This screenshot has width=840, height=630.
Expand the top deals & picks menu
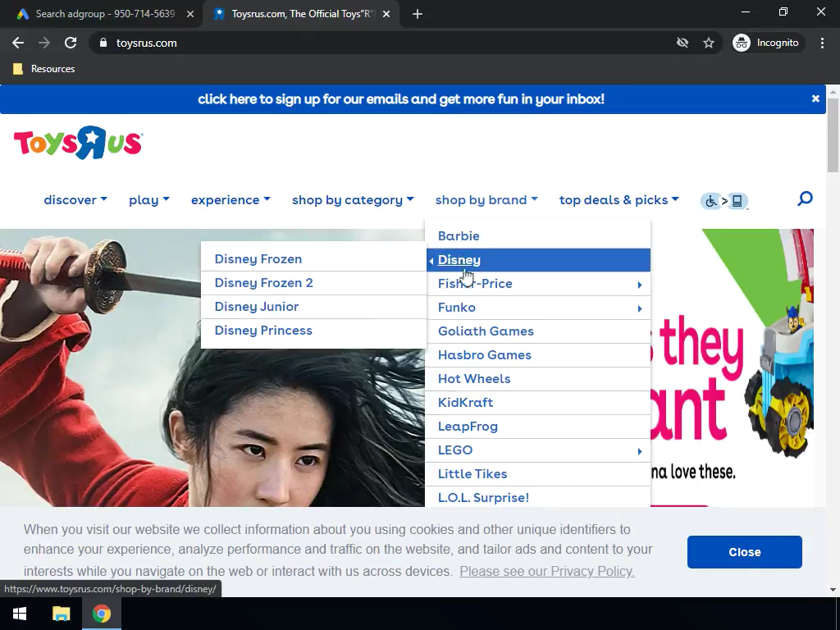click(619, 200)
